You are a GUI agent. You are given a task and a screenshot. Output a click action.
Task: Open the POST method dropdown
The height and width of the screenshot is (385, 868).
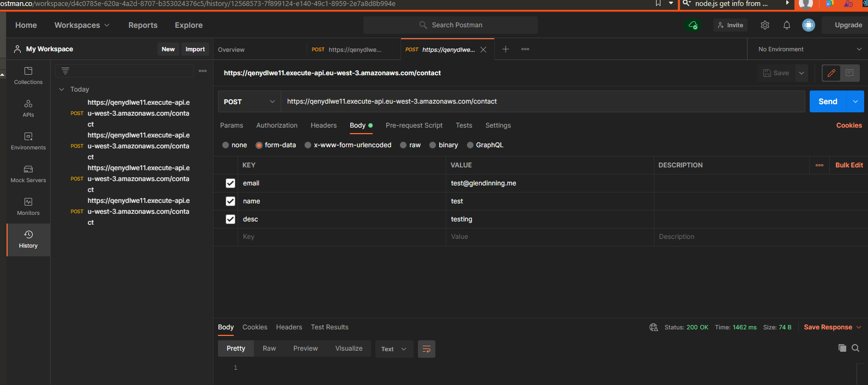[250, 101]
